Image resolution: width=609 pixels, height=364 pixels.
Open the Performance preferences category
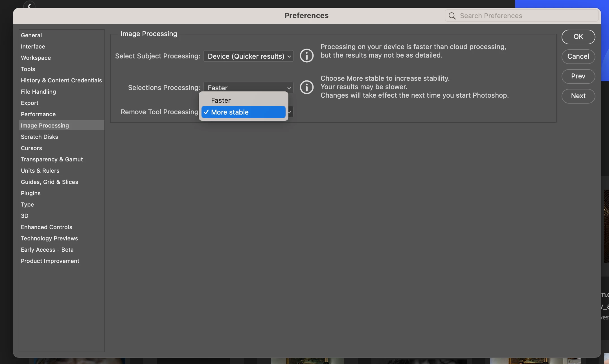[38, 114]
